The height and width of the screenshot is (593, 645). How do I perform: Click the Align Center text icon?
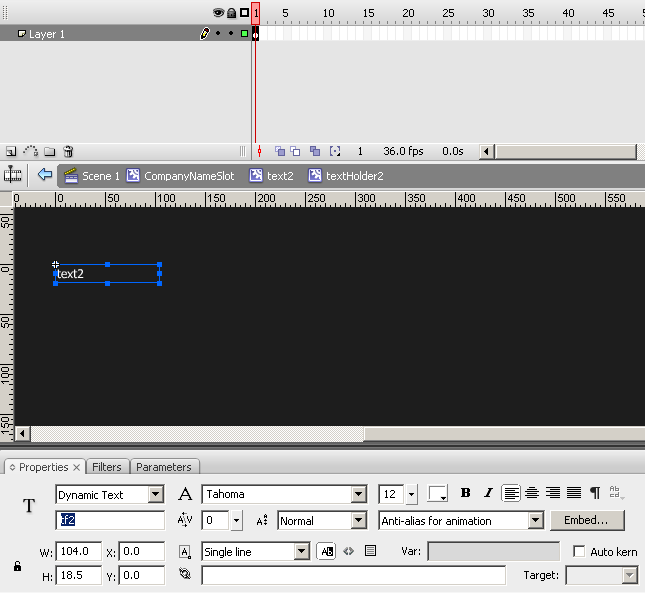[532, 493]
